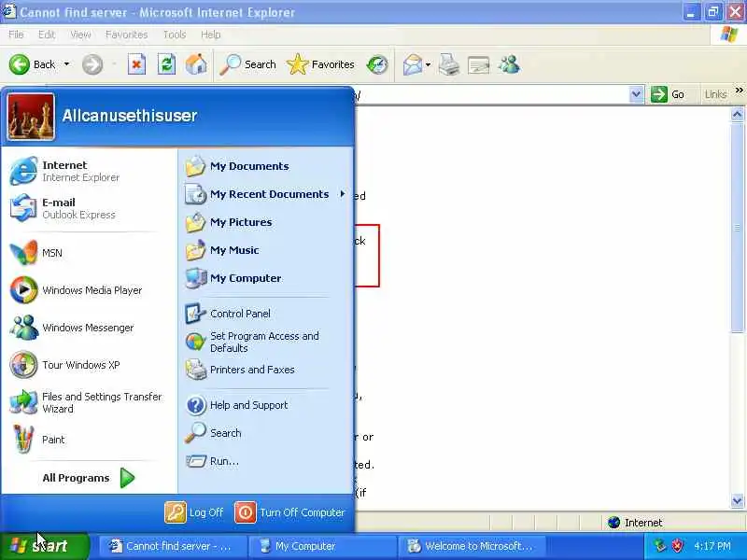Image resolution: width=747 pixels, height=560 pixels.
Task: Click the History toolbar icon
Action: (377, 64)
